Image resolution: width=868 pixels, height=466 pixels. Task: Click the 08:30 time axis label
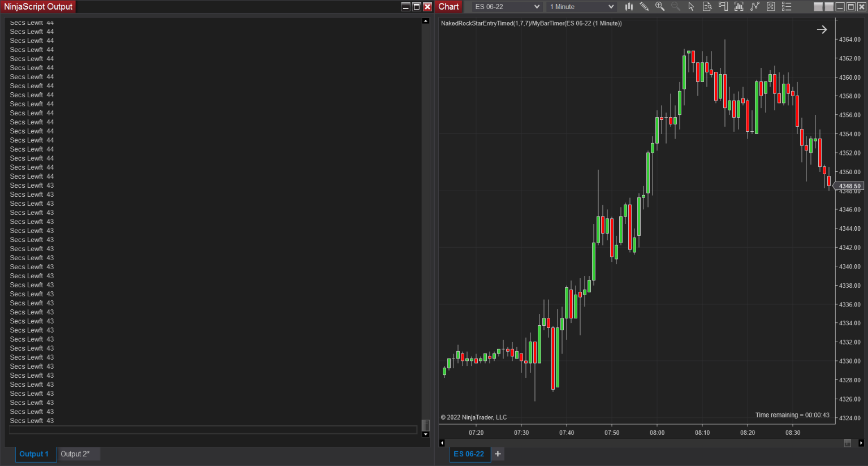pyautogui.click(x=793, y=433)
